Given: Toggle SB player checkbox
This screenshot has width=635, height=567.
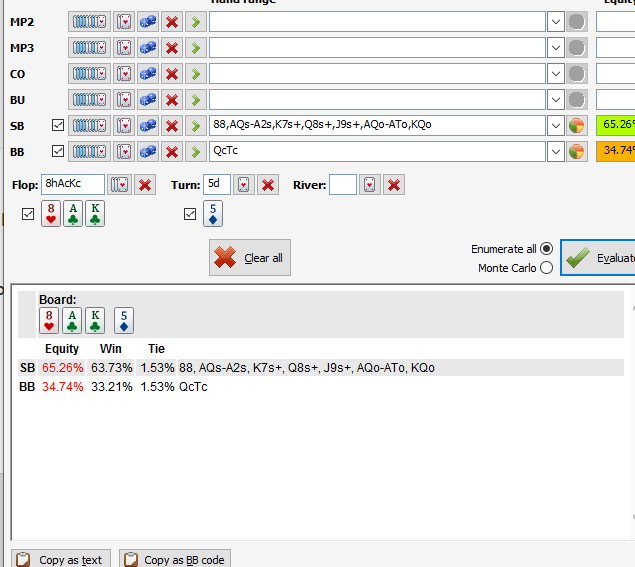Looking at the screenshot, I should tap(58, 125).
